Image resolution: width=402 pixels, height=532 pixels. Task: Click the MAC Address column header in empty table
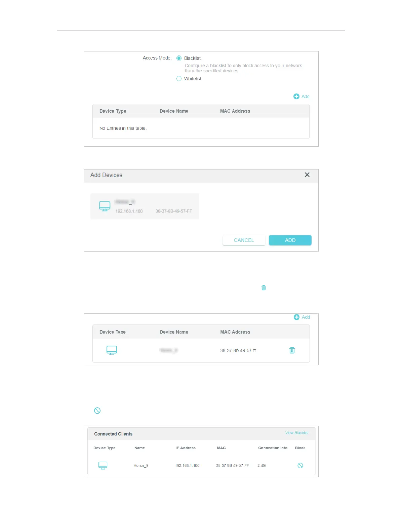coord(235,111)
